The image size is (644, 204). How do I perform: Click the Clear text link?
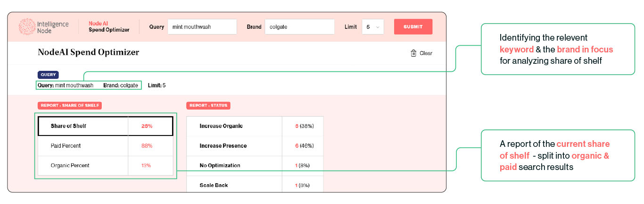click(x=426, y=53)
